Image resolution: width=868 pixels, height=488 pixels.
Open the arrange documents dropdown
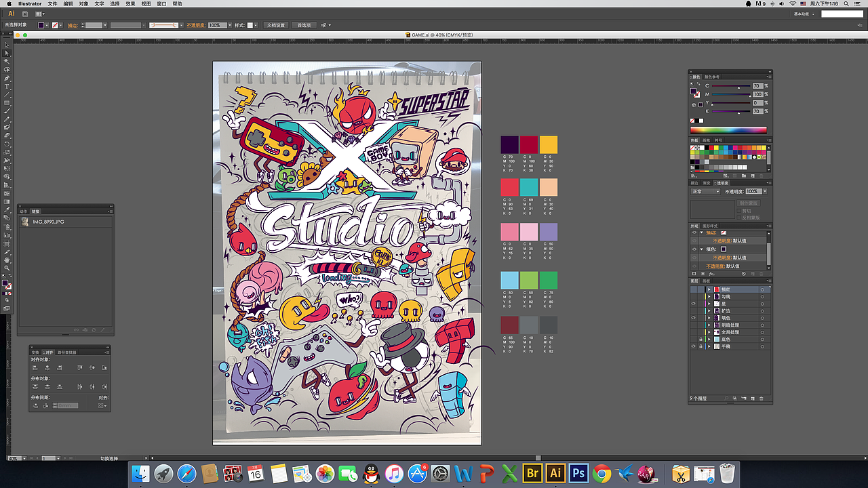coord(41,14)
